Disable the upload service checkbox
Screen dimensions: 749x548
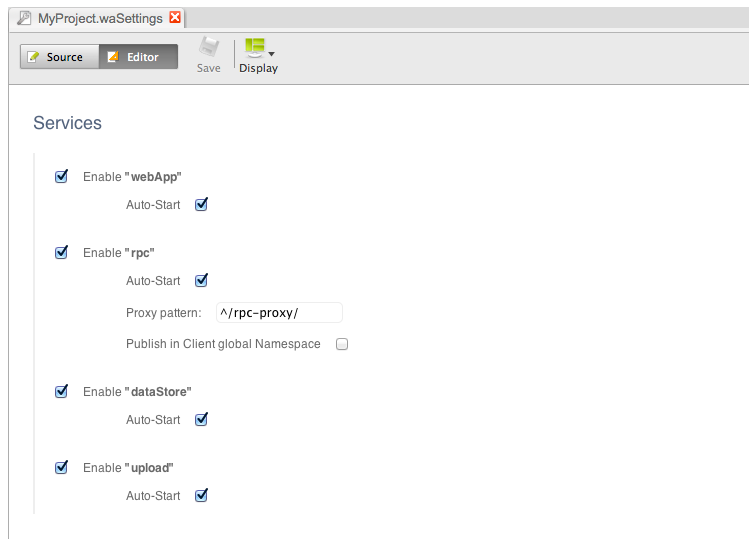tap(62, 467)
